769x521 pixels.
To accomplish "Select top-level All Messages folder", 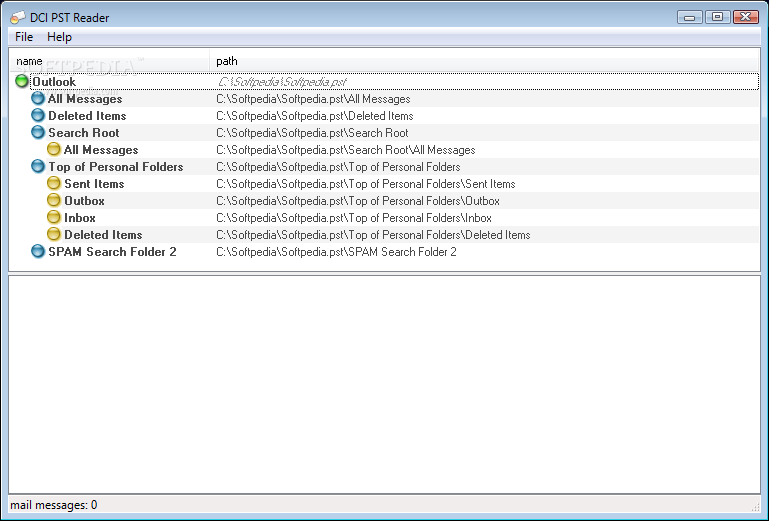I will [x=85, y=99].
